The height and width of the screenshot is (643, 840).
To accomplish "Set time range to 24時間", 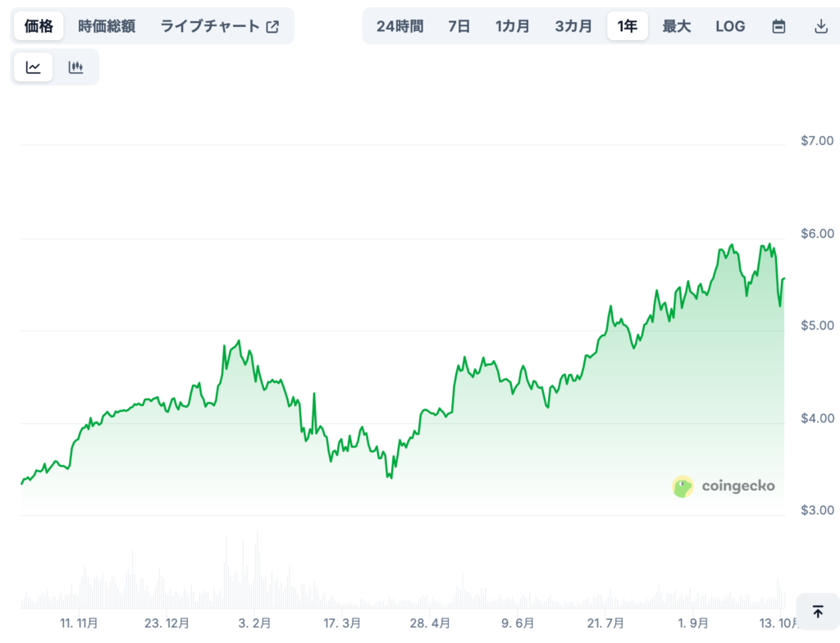I will tap(399, 26).
